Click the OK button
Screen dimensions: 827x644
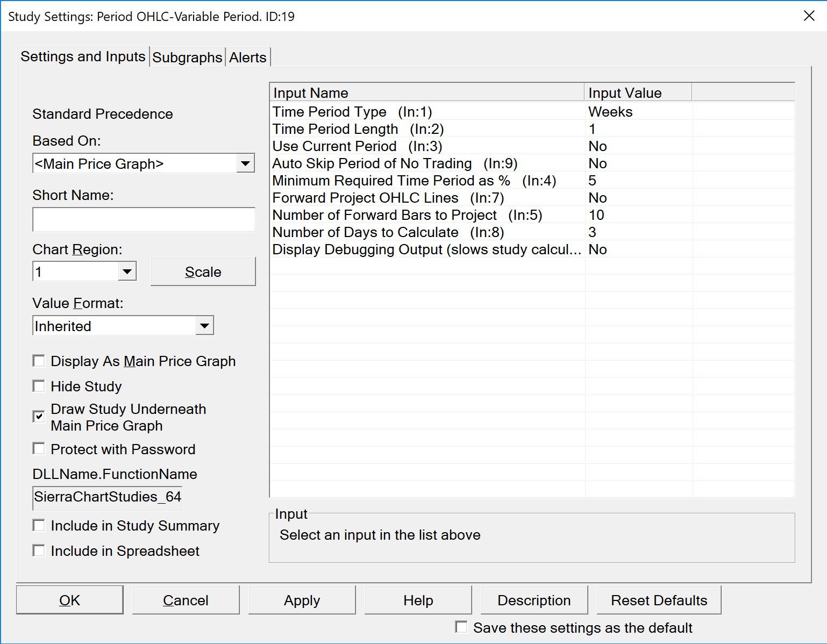coord(70,600)
